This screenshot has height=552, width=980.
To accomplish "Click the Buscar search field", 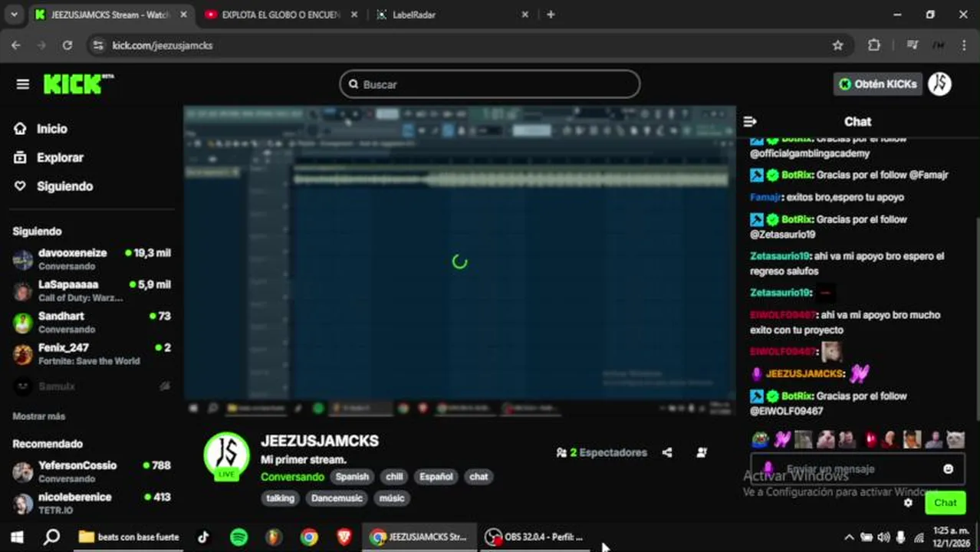I will 489,84.
